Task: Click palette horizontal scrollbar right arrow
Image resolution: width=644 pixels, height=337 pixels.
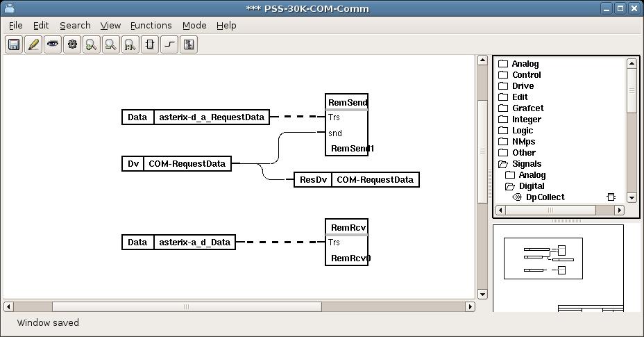Action: [x=620, y=211]
